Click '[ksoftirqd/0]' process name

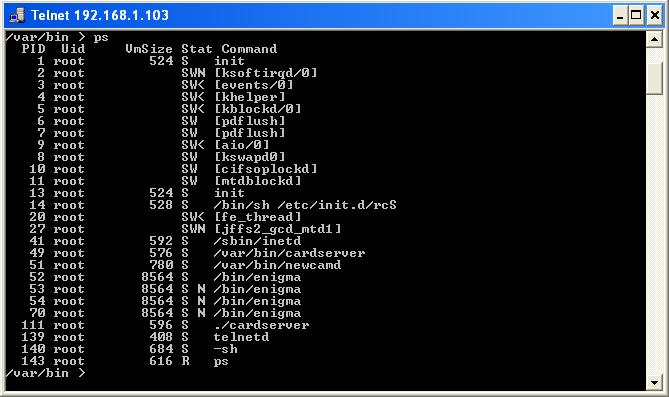[x=266, y=73]
